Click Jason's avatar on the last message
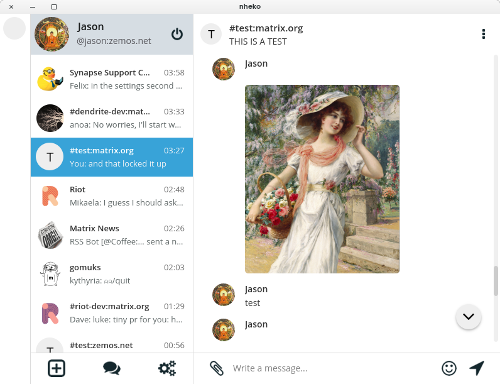500x384 pixels. (x=223, y=330)
